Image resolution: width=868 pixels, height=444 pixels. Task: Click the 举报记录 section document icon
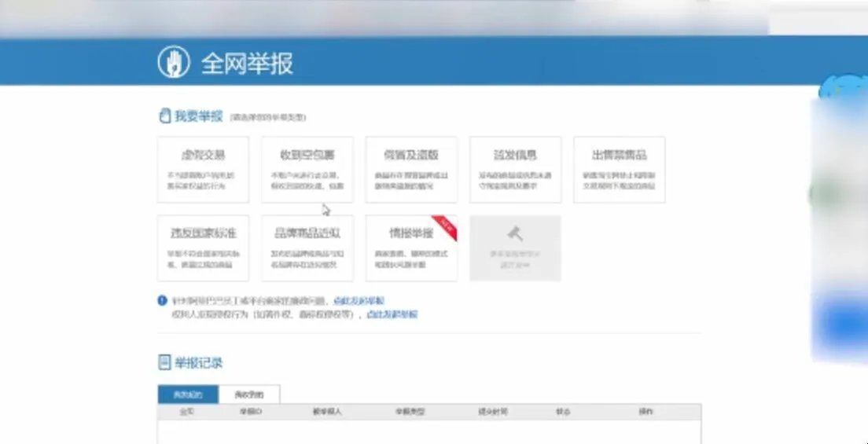click(x=164, y=362)
